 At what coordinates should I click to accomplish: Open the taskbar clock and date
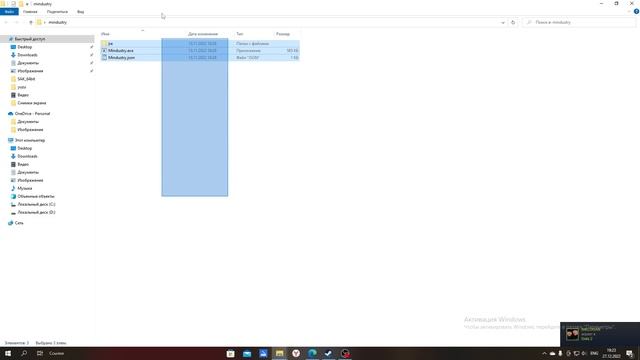[x=611, y=353]
